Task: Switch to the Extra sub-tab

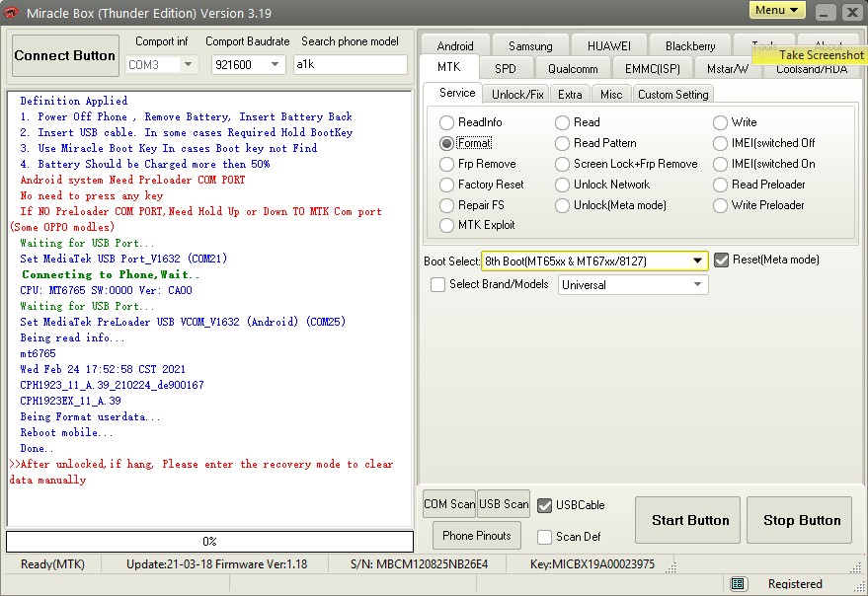Action: coord(570,95)
